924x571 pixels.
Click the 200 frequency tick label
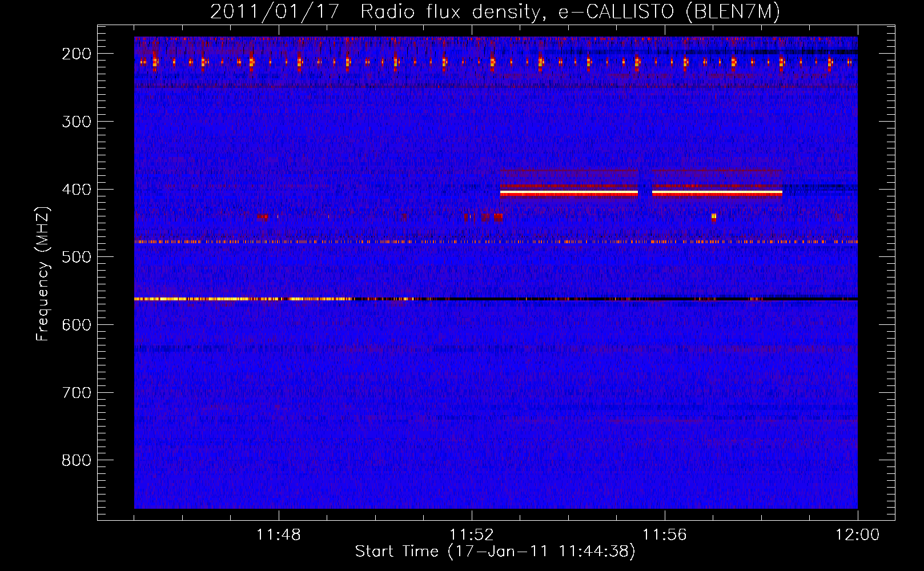tap(77, 54)
